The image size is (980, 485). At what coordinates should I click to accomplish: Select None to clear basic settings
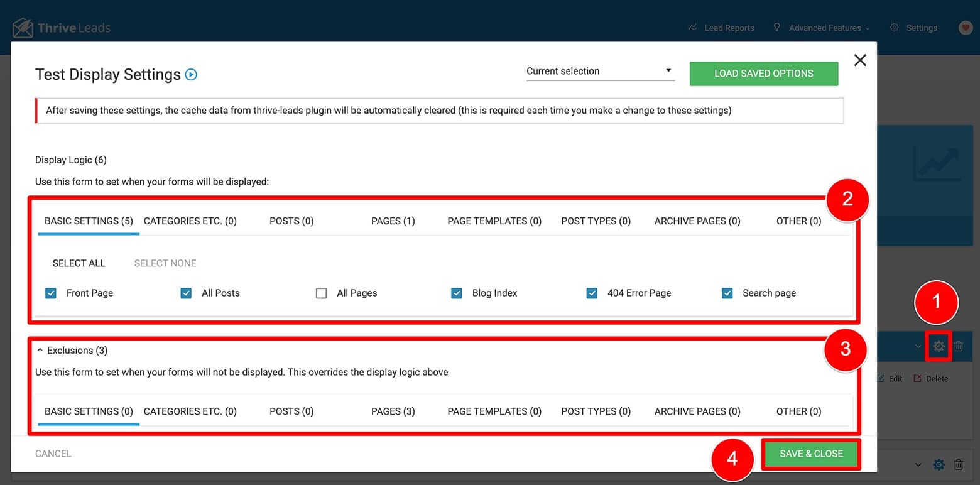[165, 263]
